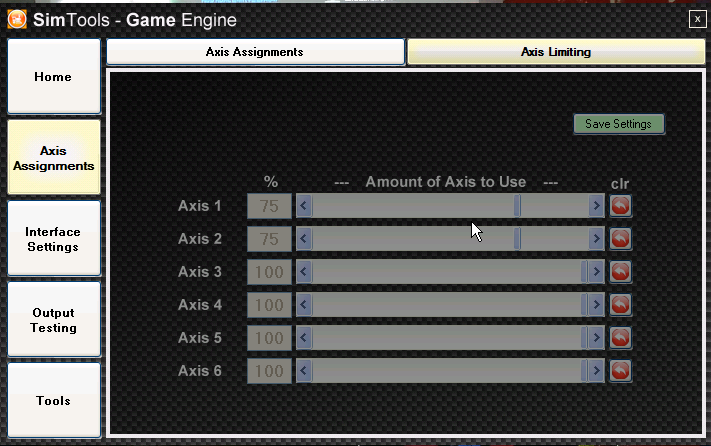
Task: Increase Axis 3 slider with right arrow
Action: coord(596,272)
